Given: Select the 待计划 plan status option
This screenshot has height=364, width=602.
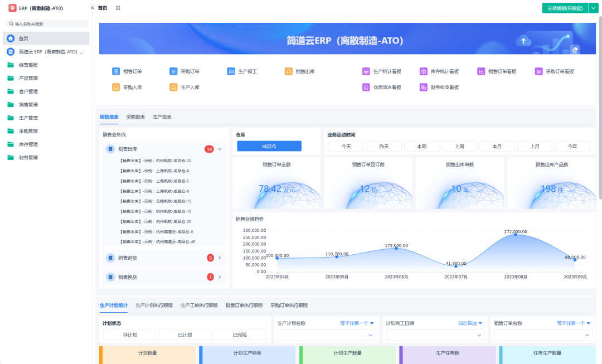Looking at the screenshot, I should click(129, 335).
